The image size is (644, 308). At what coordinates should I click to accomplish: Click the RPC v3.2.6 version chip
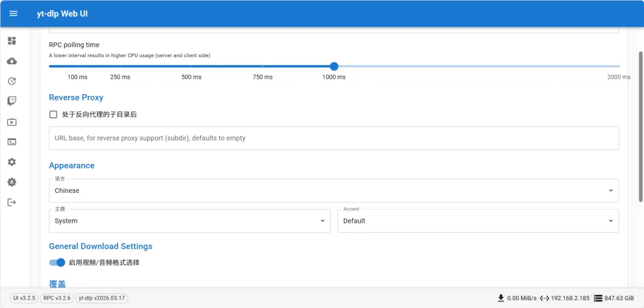(x=57, y=298)
